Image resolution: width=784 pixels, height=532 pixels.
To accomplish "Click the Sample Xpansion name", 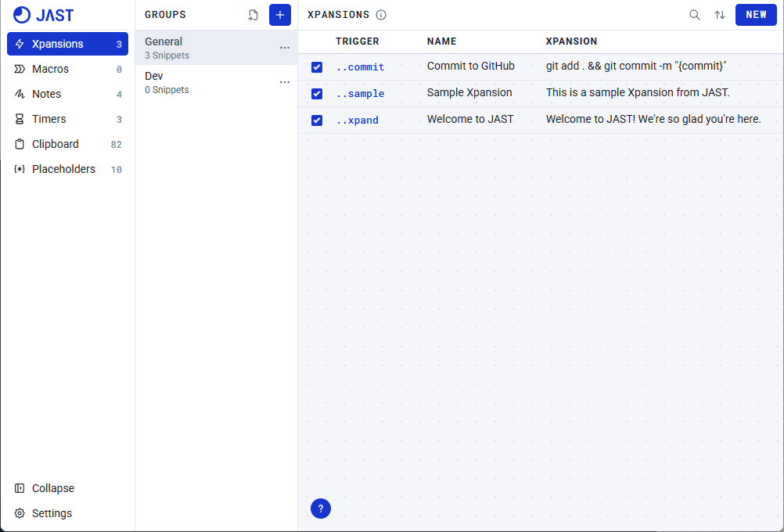I will [469, 92].
